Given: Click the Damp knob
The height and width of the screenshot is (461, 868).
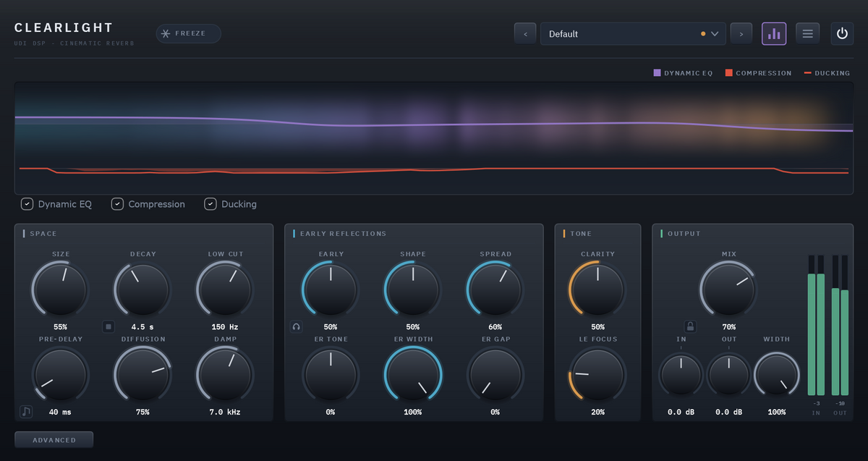Looking at the screenshot, I should pyautogui.click(x=226, y=374).
